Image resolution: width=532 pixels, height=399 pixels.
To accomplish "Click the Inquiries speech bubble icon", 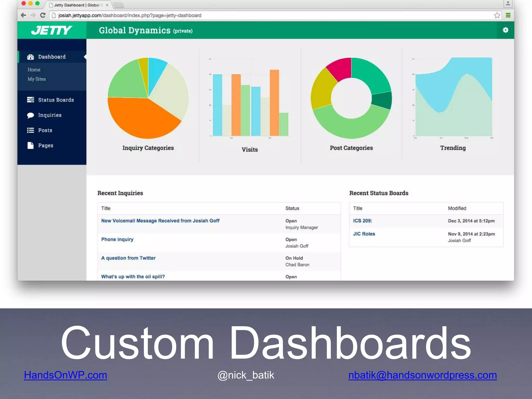I will (31, 115).
